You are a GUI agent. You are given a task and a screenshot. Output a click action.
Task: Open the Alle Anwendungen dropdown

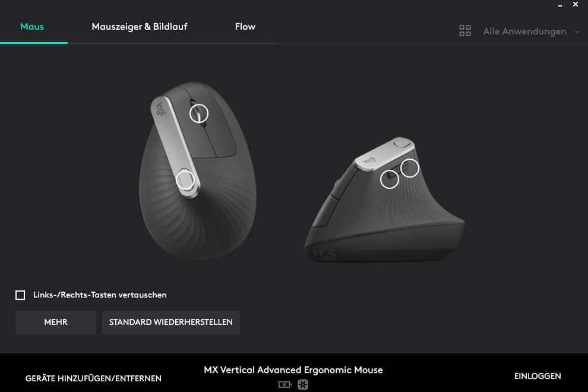(x=524, y=31)
